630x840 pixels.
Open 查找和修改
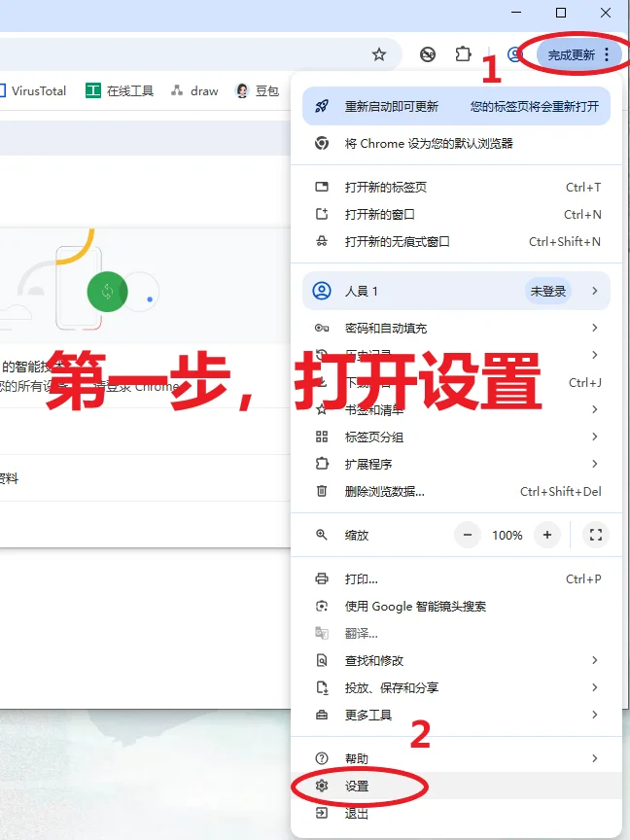[x=456, y=660]
